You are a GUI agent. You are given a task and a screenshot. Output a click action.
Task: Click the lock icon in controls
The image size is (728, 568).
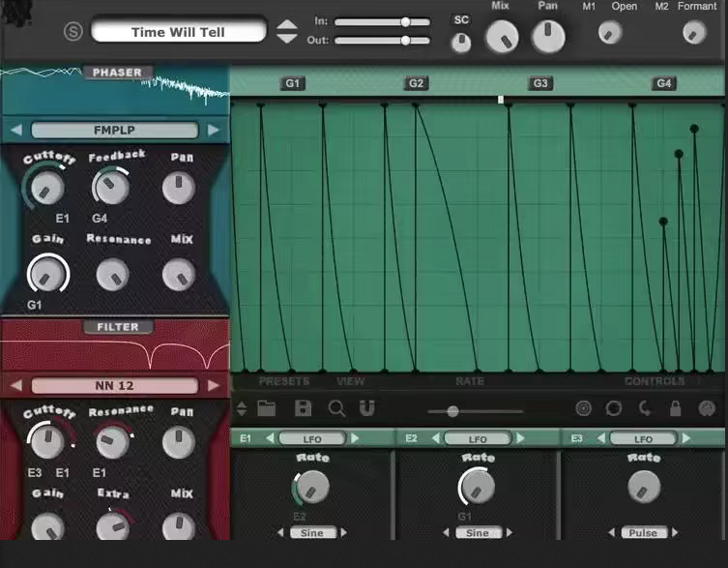coord(676,408)
